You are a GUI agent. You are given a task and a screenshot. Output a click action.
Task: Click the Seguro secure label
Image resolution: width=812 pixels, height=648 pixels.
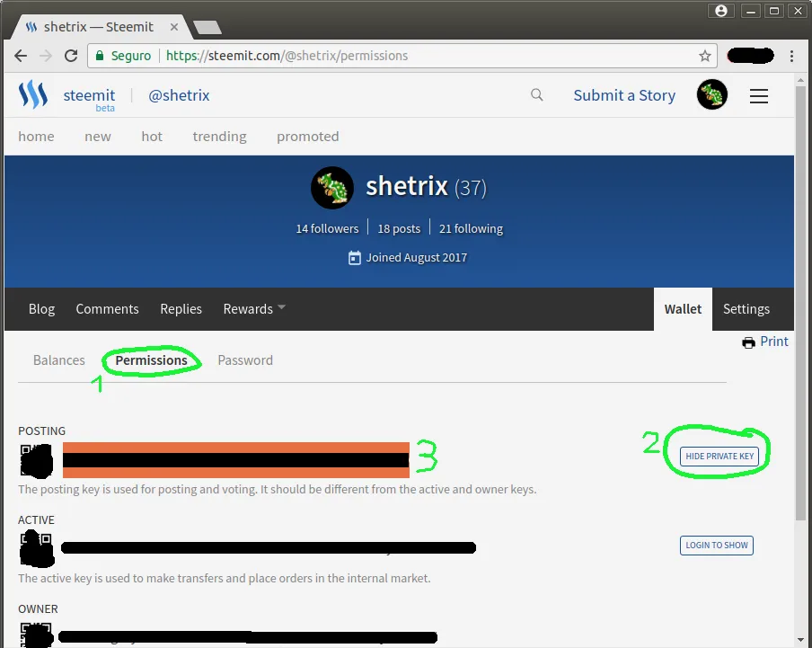pyautogui.click(x=131, y=56)
